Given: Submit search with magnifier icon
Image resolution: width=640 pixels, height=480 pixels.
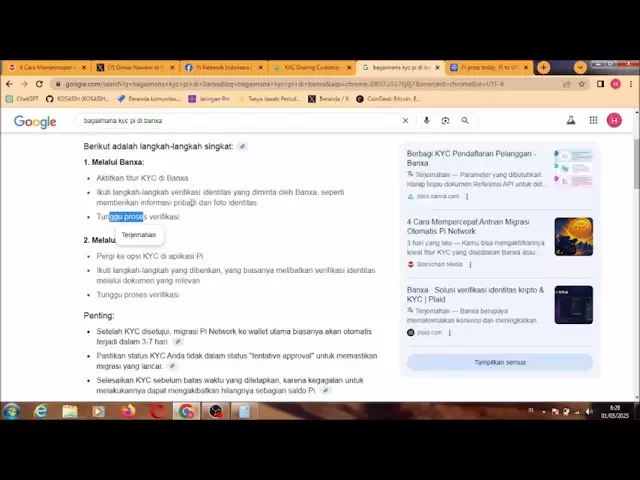Looking at the screenshot, I should coord(465,121).
